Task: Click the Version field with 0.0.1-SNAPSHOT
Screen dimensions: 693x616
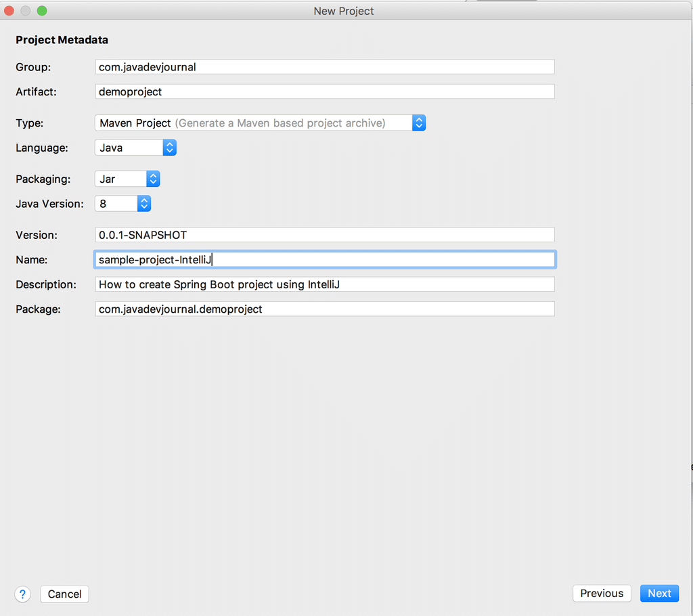Action: pos(325,235)
